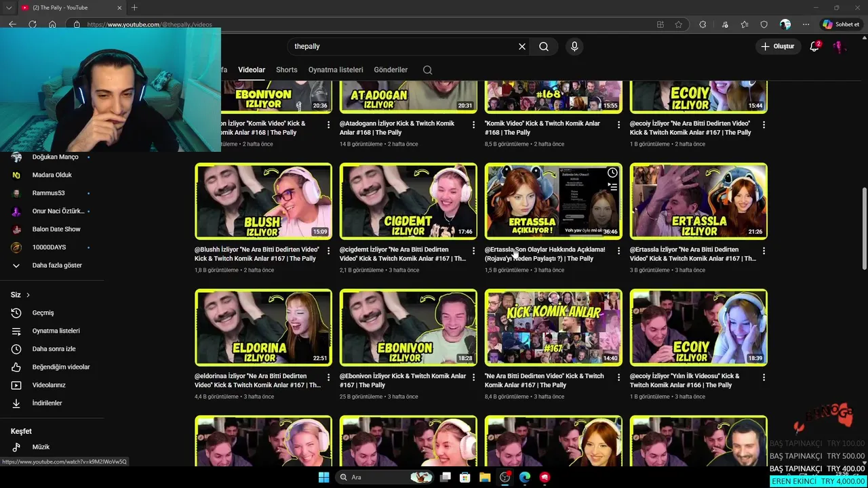
Task: Open the notifications bell
Action: click(815, 46)
